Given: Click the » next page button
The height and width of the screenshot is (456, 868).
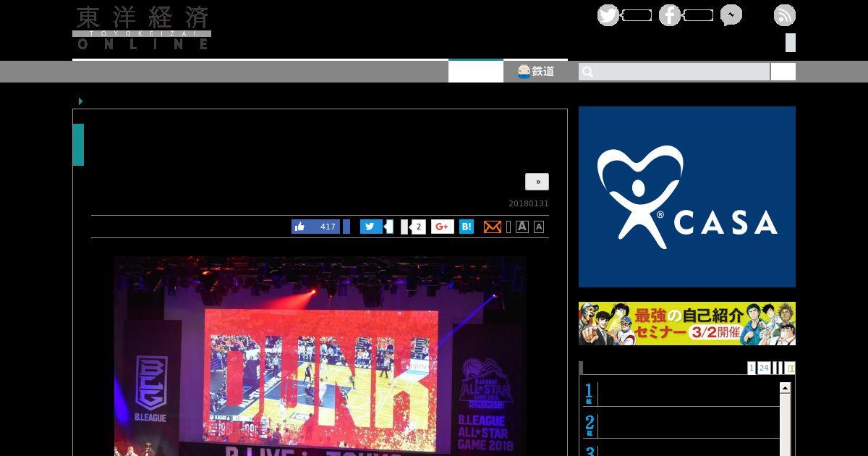Looking at the screenshot, I should point(537,182).
